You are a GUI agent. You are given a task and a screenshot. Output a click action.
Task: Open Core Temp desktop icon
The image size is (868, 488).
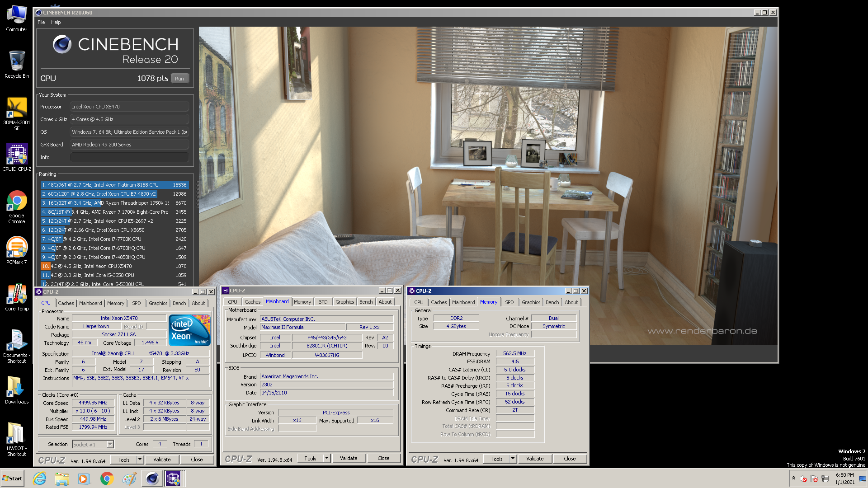(x=17, y=297)
